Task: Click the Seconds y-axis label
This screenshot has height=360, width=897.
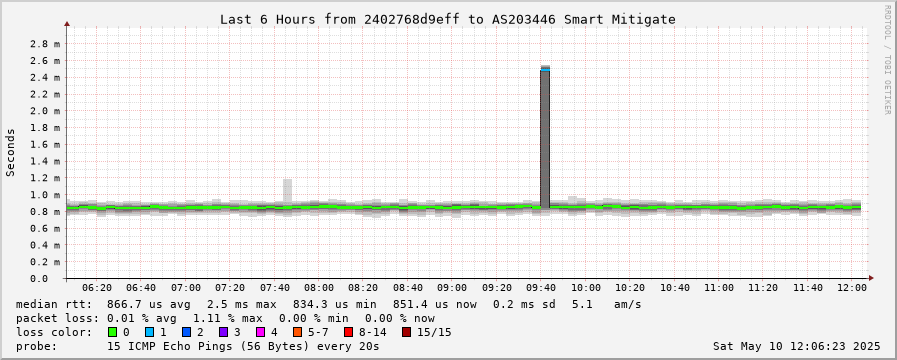Action: click(10, 152)
